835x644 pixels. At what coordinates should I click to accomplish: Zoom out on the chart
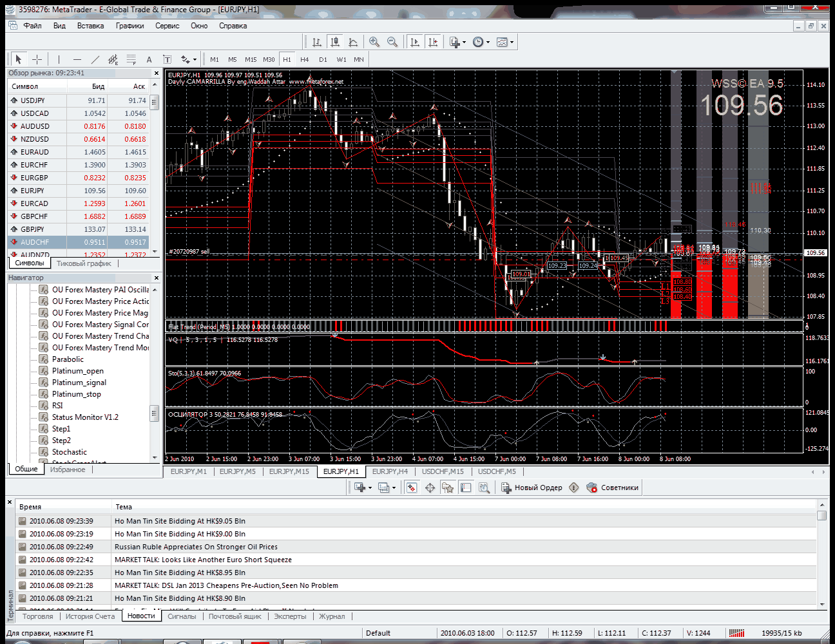click(392, 42)
